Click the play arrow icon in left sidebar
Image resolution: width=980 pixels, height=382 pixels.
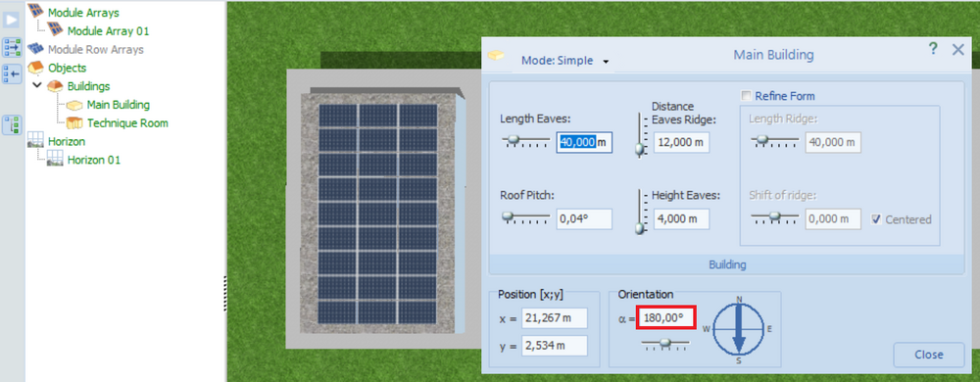pyautogui.click(x=12, y=20)
